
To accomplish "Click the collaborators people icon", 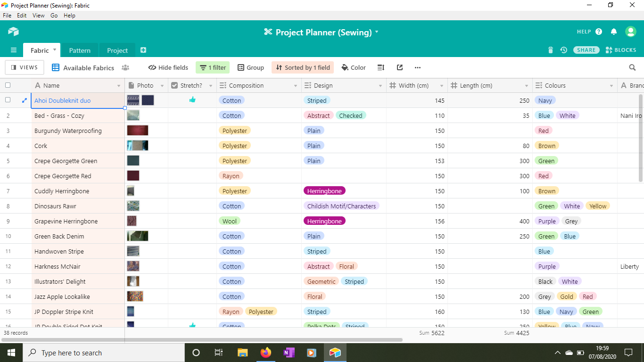I will [125, 67].
